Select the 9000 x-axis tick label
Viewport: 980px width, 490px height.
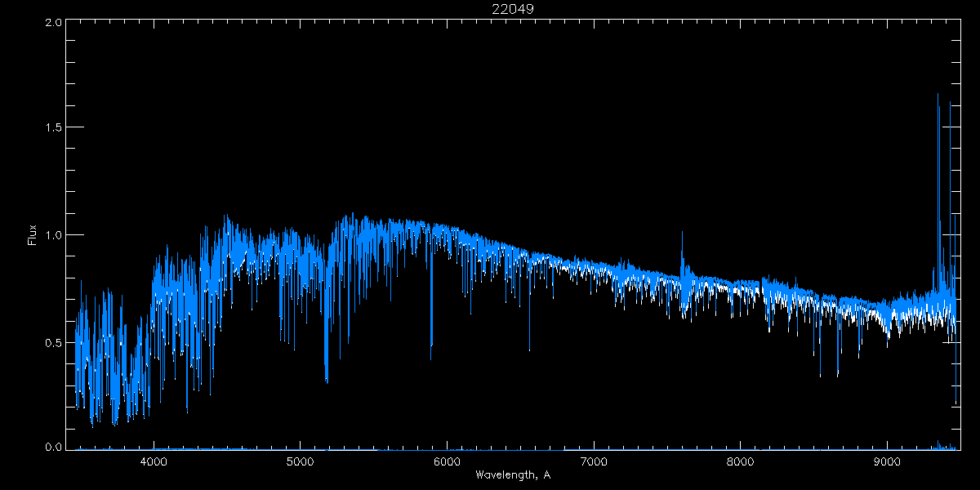(x=888, y=461)
